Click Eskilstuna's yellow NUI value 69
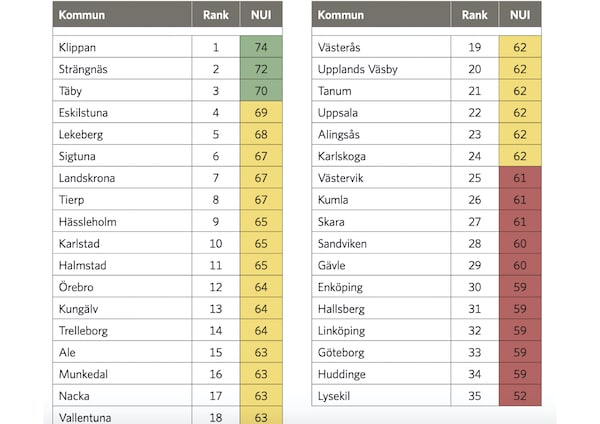This screenshot has height=424, width=600. [262, 112]
